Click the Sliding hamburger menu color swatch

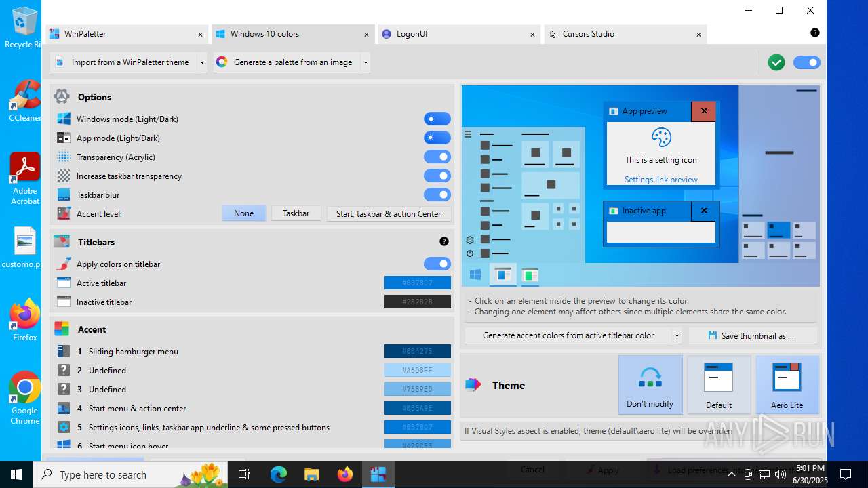point(418,351)
